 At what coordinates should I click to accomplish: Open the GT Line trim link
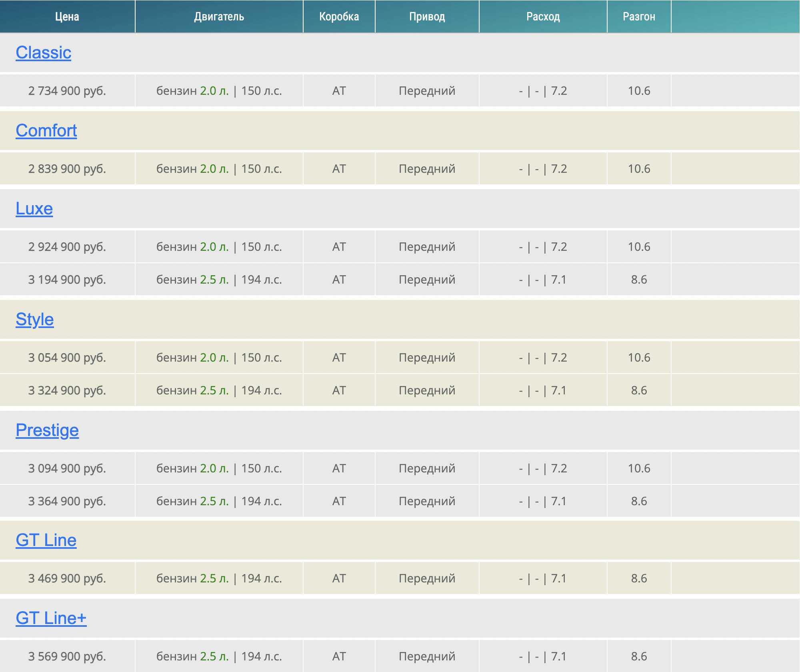[x=46, y=540]
